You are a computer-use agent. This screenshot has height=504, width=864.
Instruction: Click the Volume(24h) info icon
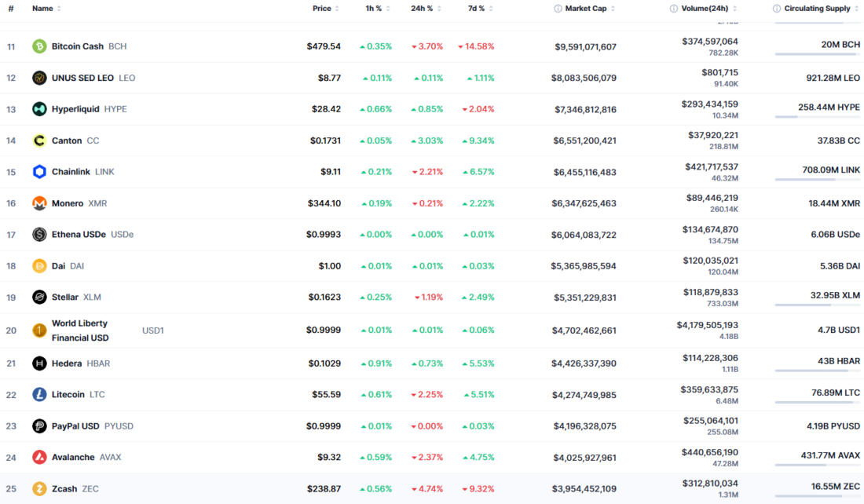pyautogui.click(x=673, y=9)
